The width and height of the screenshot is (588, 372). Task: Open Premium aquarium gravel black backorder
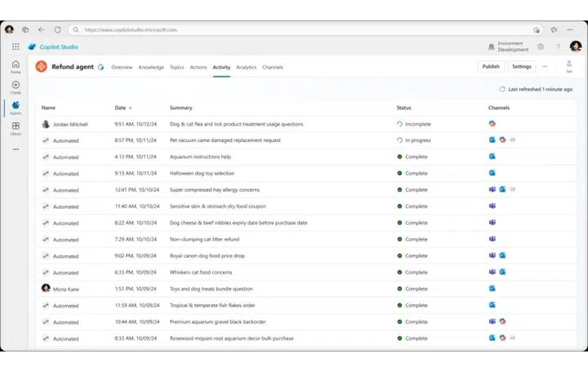click(218, 321)
